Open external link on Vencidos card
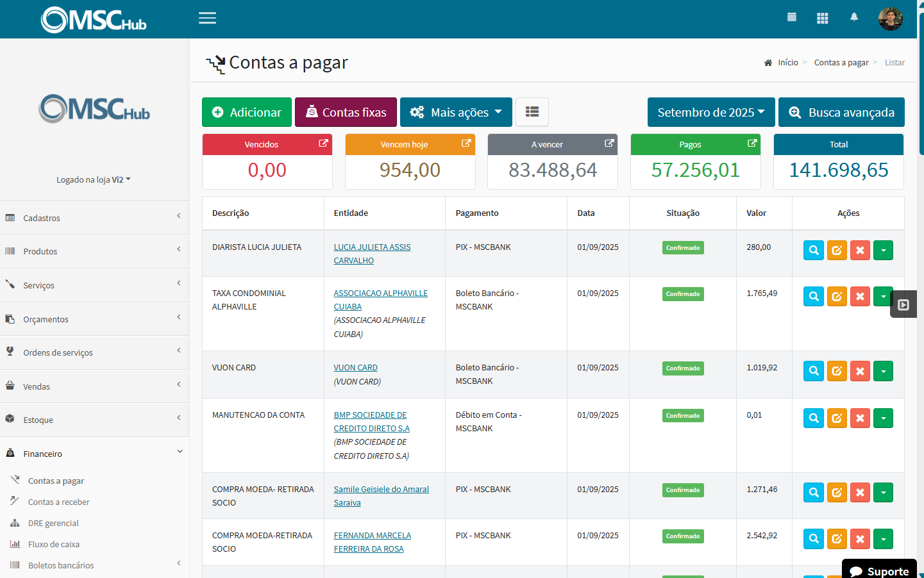Viewport: 924px width, 578px height. point(323,144)
